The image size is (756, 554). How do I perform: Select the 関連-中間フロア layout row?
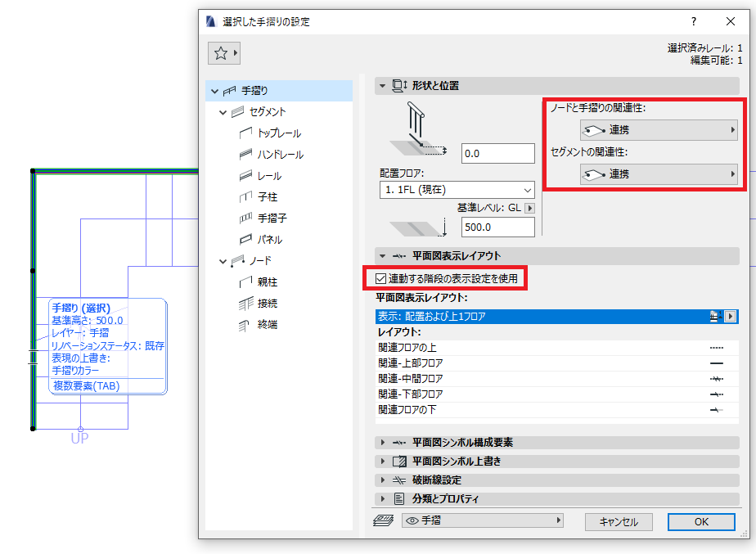coord(557,379)
